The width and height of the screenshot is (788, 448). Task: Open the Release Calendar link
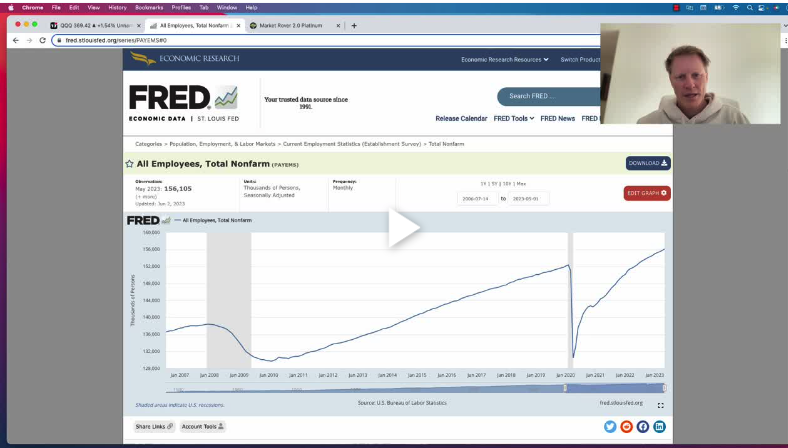(x=461, y=119)
